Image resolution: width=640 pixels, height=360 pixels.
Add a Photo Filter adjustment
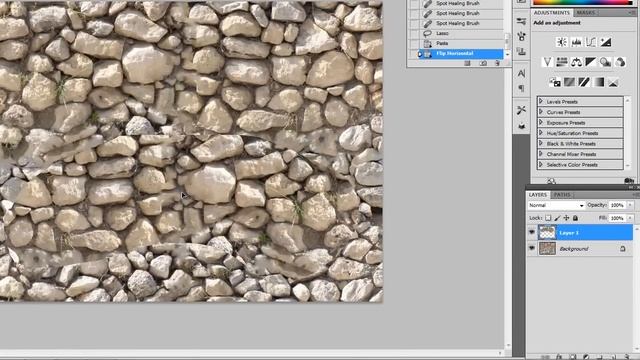point(606,62)
